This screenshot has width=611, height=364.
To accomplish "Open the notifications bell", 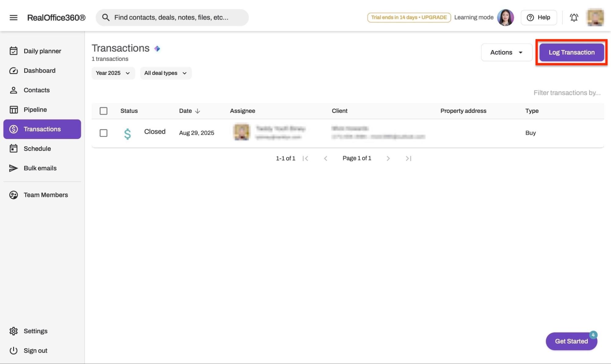I will click(x=574, y=17).
